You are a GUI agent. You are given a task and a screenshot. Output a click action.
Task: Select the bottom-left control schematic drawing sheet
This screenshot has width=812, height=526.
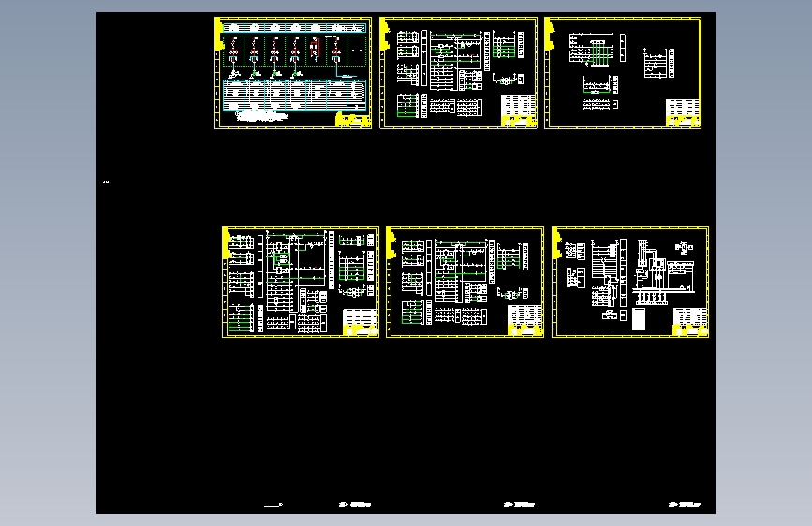pyautogui.click(x=301, y=282)
